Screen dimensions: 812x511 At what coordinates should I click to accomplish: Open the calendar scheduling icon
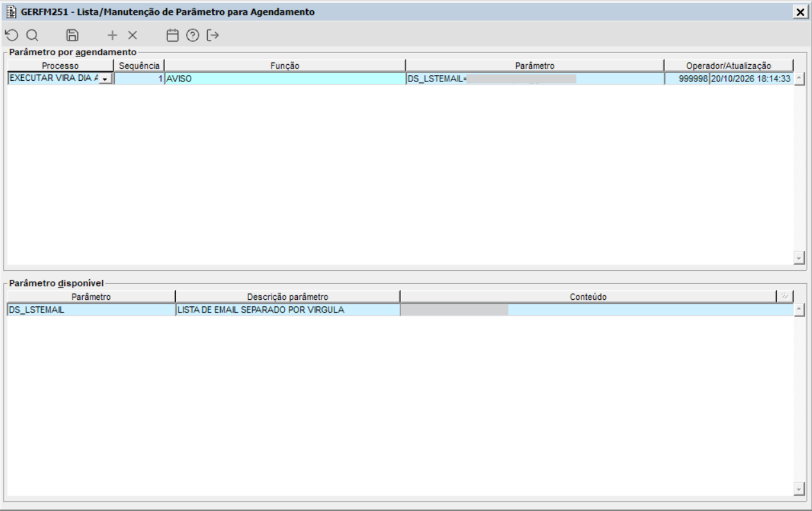click(173, 35)
